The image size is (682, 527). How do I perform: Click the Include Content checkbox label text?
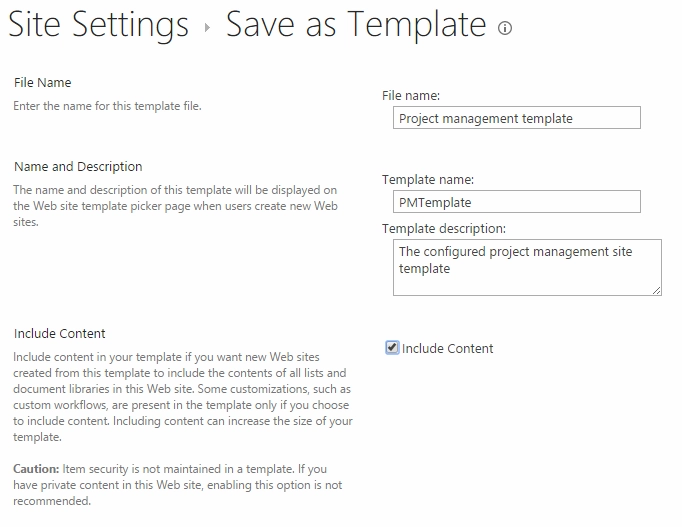click(448, 348)
